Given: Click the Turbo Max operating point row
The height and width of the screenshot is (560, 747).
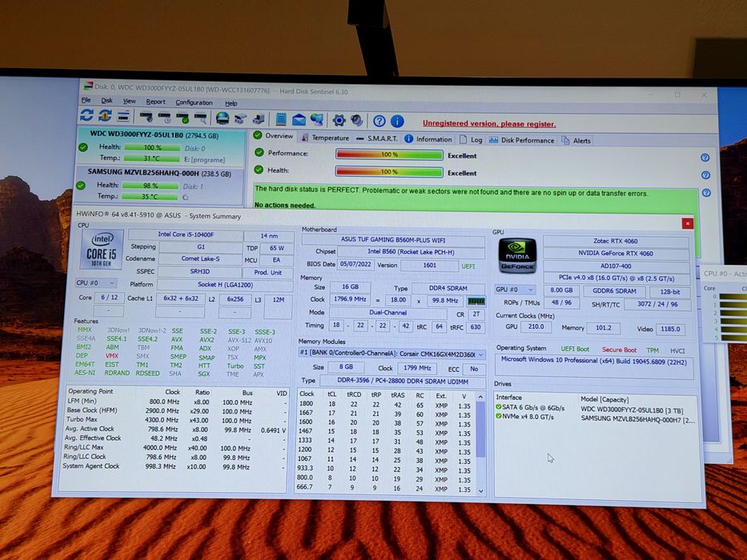Looking at the screenshot, I should point(176,420).
